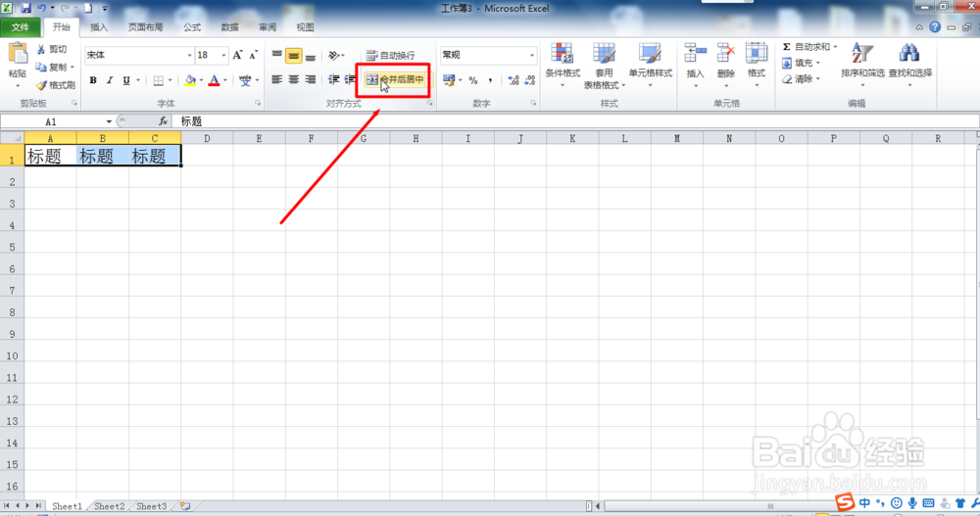
Task: Open the border style dropdown arrow
Action: pyautogui.click(x=170, y=80)
